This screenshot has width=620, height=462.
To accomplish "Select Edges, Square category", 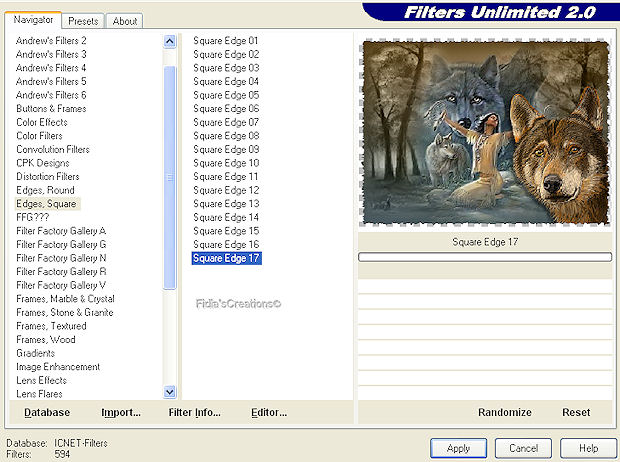I will pos(46,204).
